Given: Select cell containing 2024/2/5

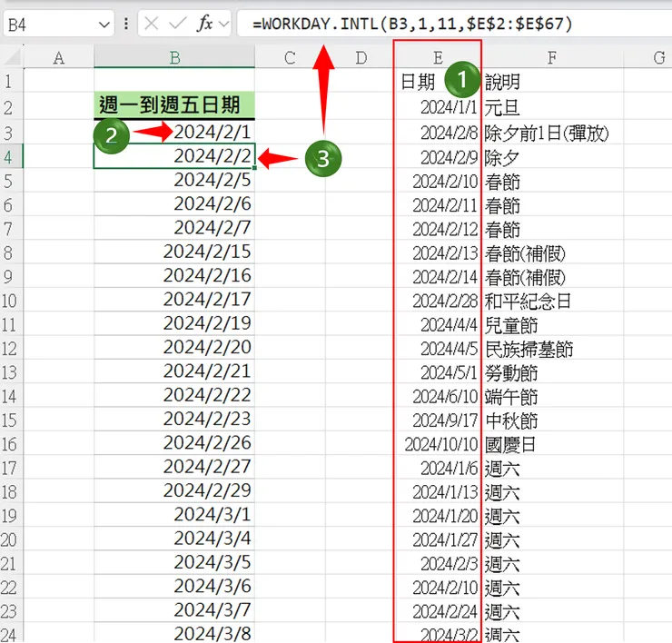Looking at the screenshot, I should click(x=174, y=180).
